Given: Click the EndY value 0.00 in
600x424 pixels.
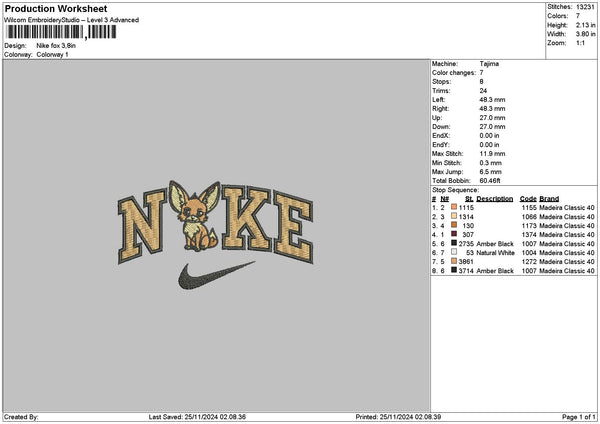Looking at the screenshot, I should click(489, 145).
